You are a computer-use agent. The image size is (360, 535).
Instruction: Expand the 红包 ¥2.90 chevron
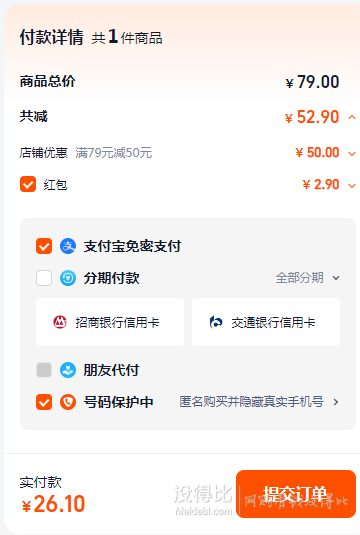[352, 186]
